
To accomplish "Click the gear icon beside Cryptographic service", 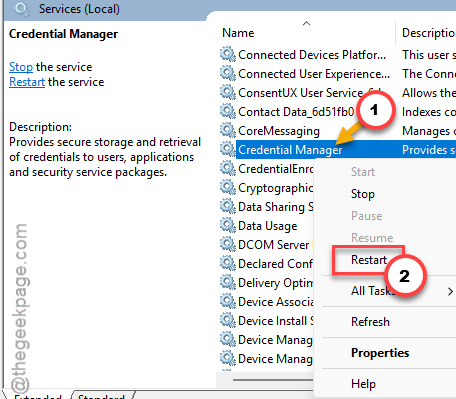I will (x=228, y=187).
